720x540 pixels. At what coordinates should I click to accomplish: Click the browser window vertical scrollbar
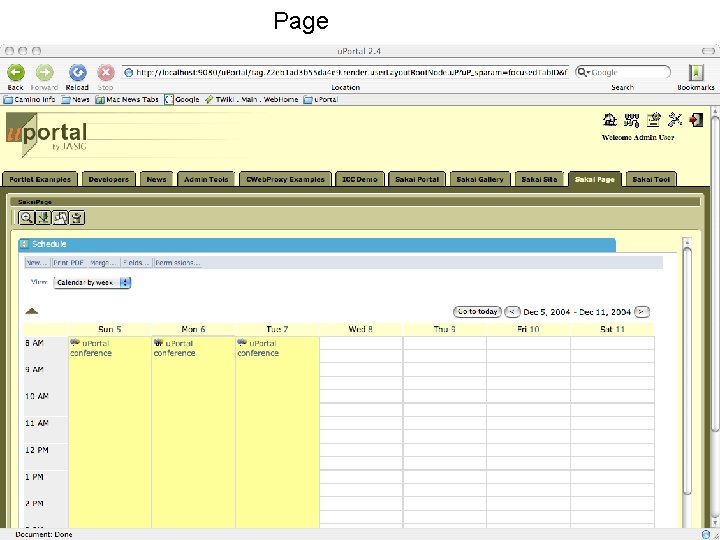pos(715,273)
